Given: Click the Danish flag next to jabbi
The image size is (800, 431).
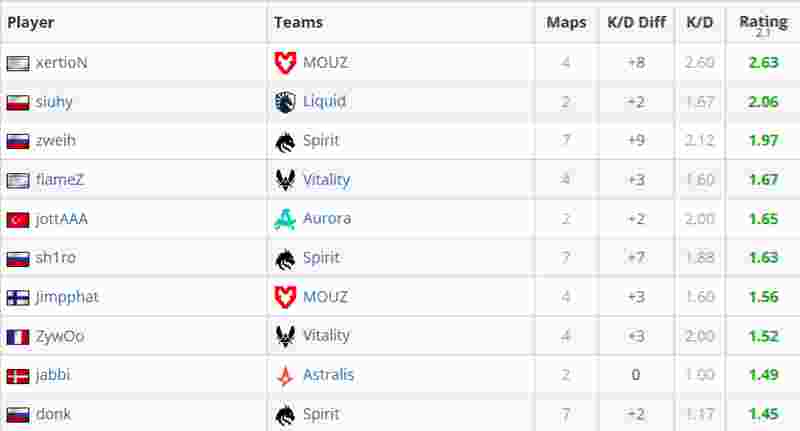Looking at the screenshot, I should (x=18, y=376).
